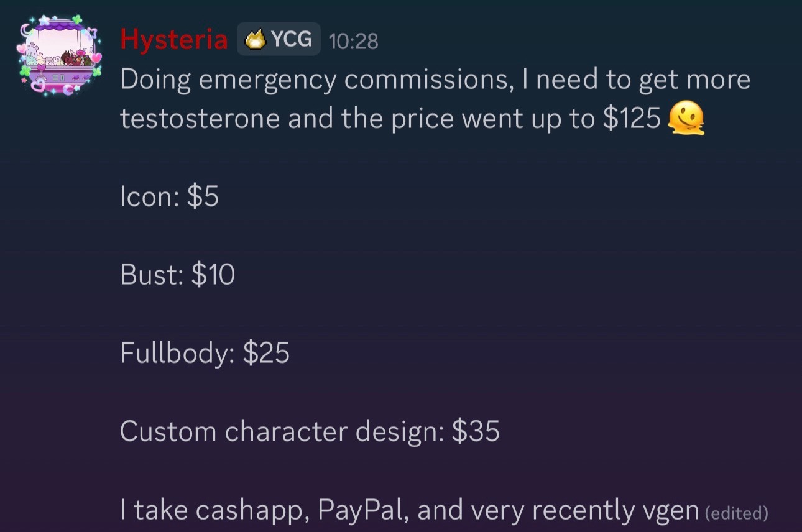
Task: Click the "Fullbody: $25" price line
Action: point(205,354)
